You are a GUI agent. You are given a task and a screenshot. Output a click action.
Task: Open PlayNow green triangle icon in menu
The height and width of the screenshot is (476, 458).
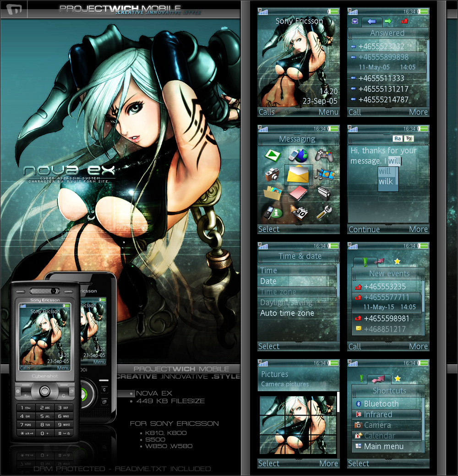273,156
